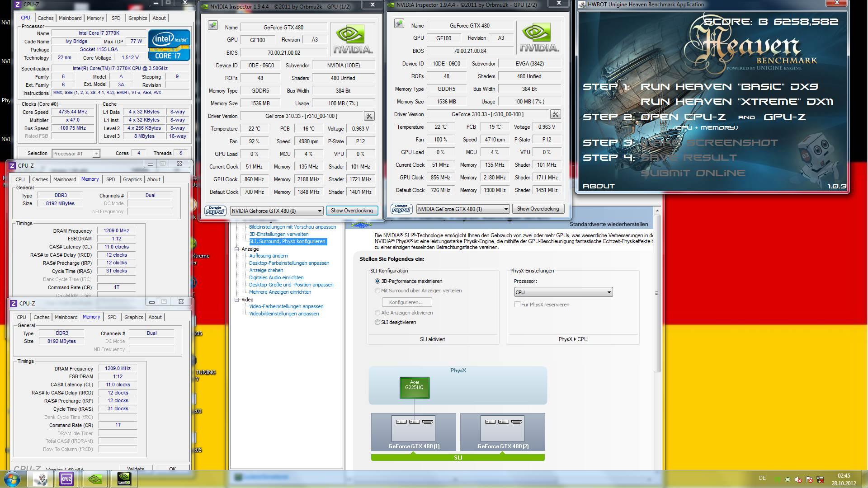Select SLI, Surround, PhysX konfigurieren tree item
The width and height of the screenshot is (868, 488).
pyautogui.click(x=287, y=241)
